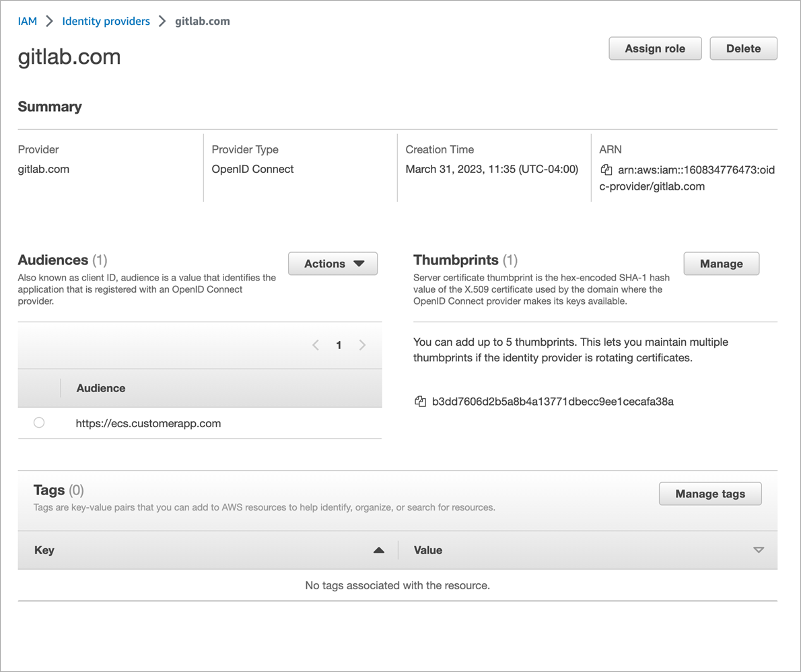Open the Audiences Actions dropdown
The height and width of the screenshot is (672, 801).
point(333,264)
